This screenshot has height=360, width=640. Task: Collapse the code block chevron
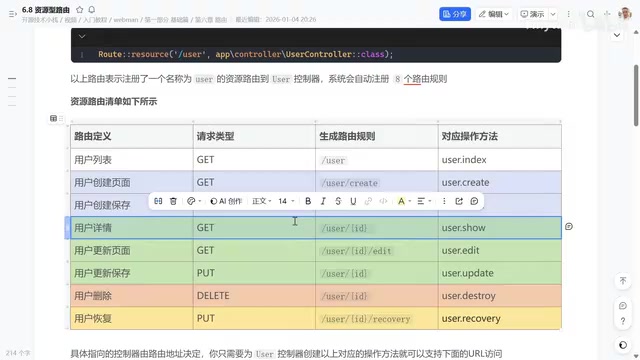pos(82,36)
